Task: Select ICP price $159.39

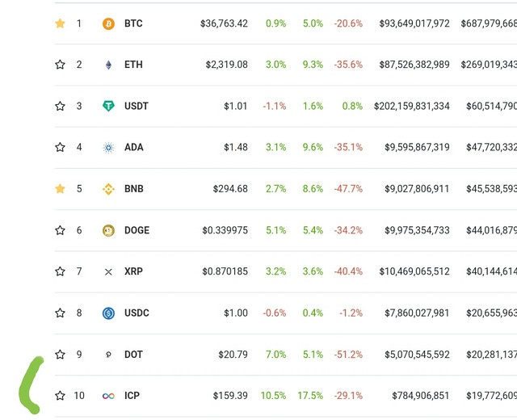Action: tap(230, 395)
